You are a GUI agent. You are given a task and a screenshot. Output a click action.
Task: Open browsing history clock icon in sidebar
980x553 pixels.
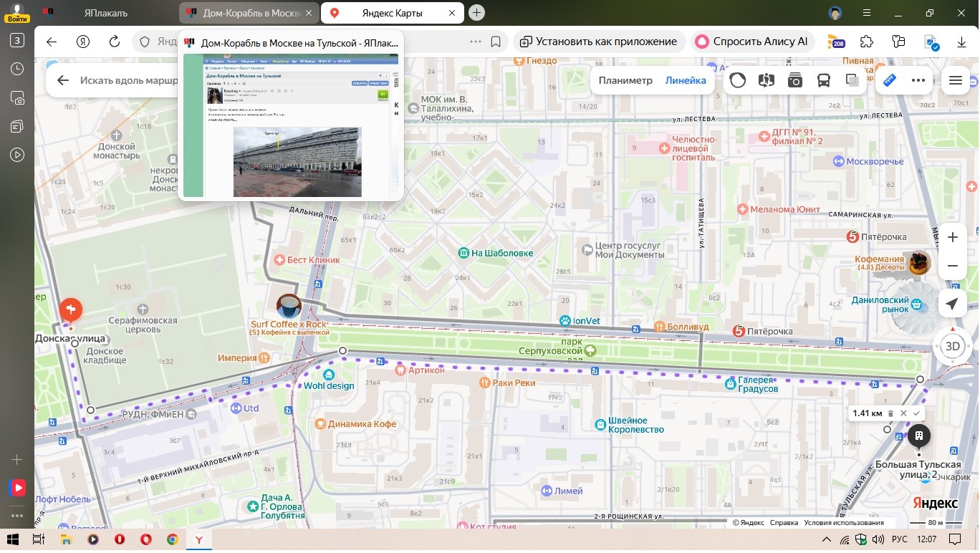17,69
